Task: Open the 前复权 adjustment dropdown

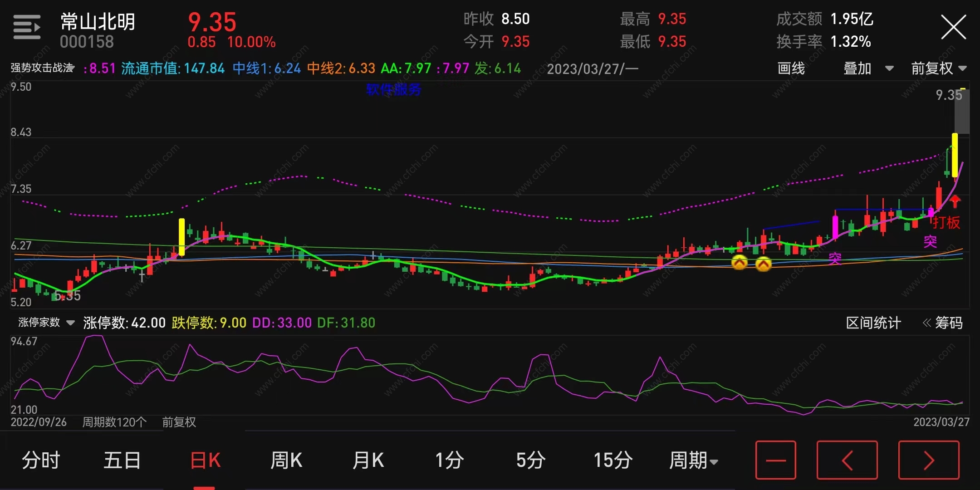Action: point(939,69)
